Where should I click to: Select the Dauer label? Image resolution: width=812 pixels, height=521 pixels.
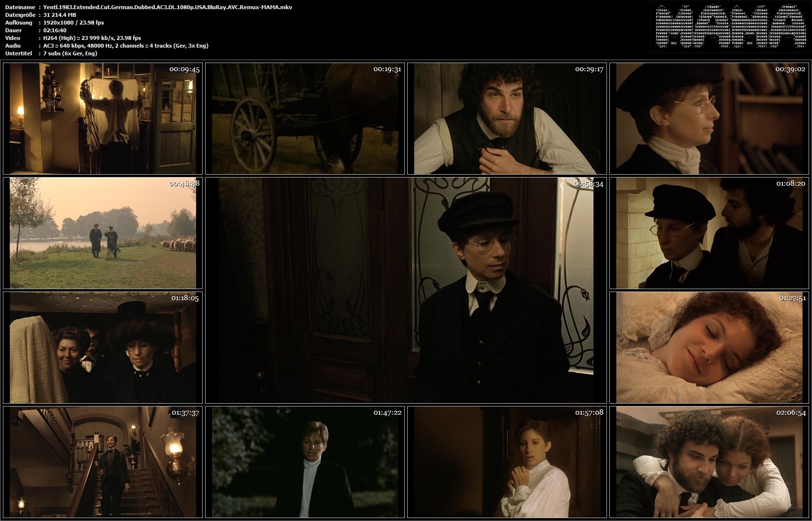coord(13,30)
